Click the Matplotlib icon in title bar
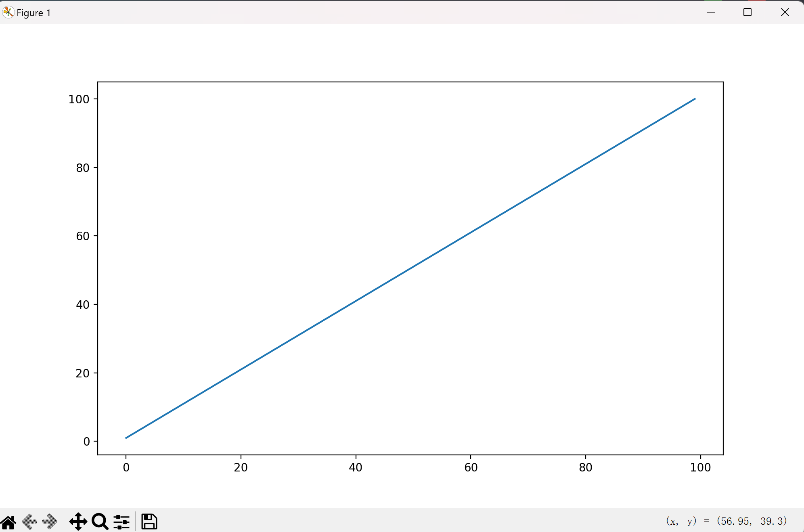The width and height of the screenshot is (804, 532). (x=8, y=13)
